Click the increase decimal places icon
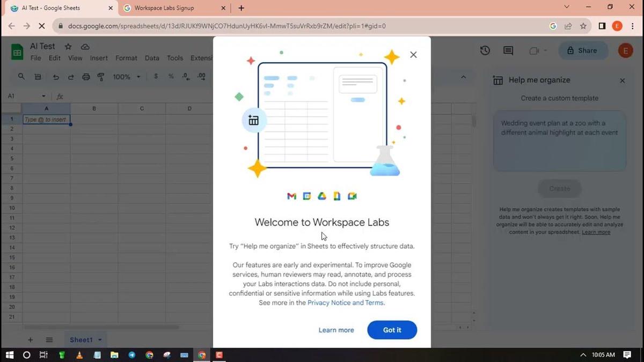The image size is (644, 362). 201,76
